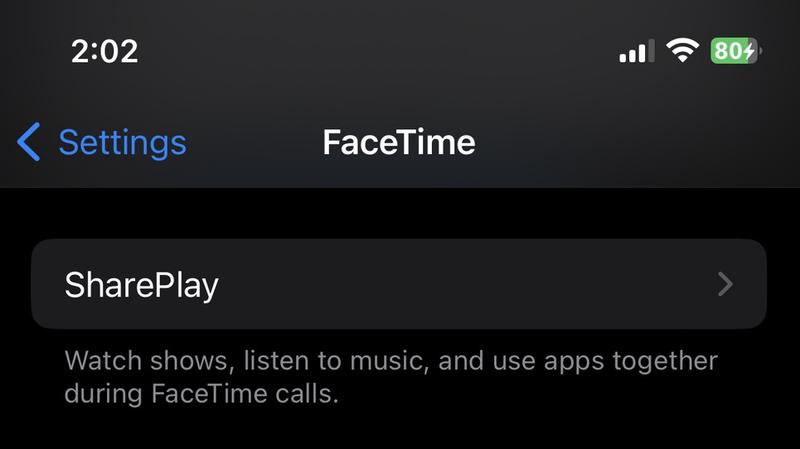Screen dimensions: 800x449
Task: Tap the charging bolt on the battery
Action: [749, 51]
